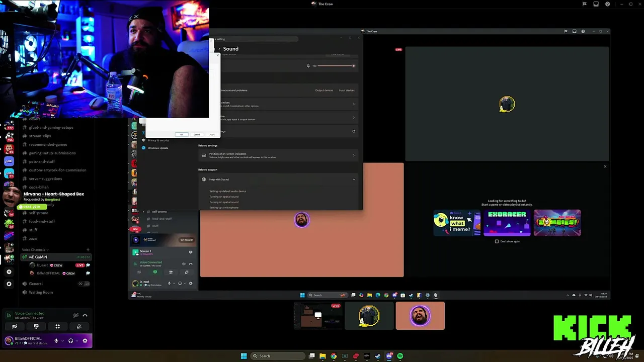Open Discord help icon in top title bar
This screenshot has width=644, height=362.
[607, 4]
